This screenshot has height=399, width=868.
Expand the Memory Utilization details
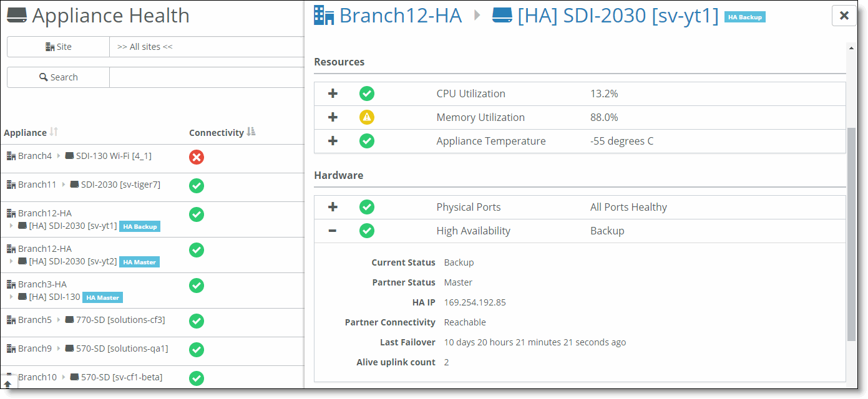333,117
